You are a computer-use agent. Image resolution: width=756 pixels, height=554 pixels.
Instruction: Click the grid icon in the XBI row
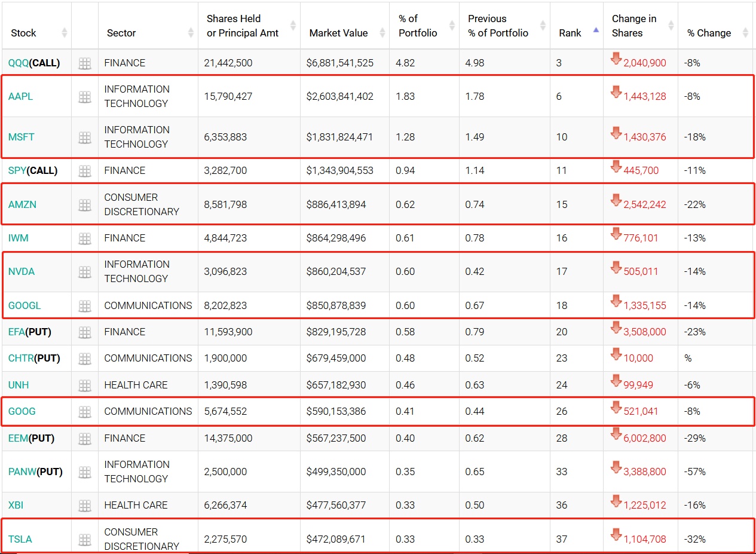pyautogui.click(x=85, y=506)
